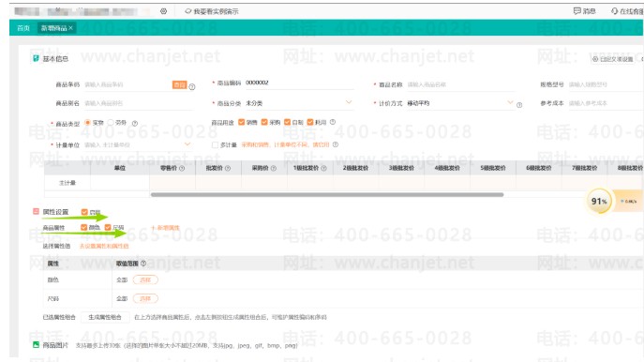Click the 商品别名 input field
Image resolution: width=644 pixels, height=362 pixels.
pyautogui.click(x=138, y=103)
